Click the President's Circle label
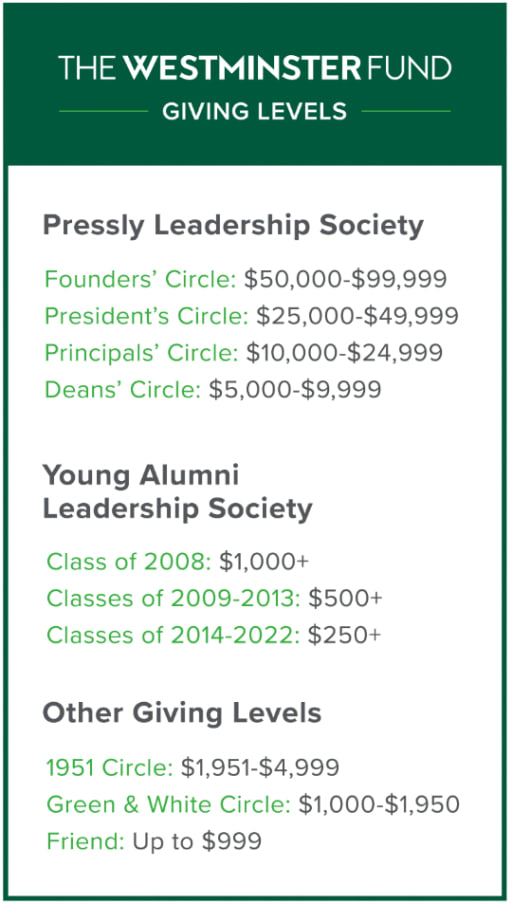512x905 pixels. point(147,316)
